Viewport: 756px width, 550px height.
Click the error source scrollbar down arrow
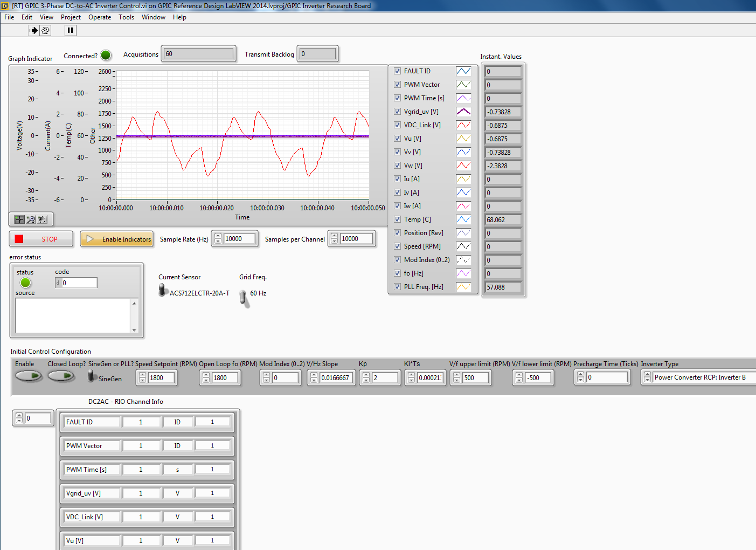coord(134,329)
